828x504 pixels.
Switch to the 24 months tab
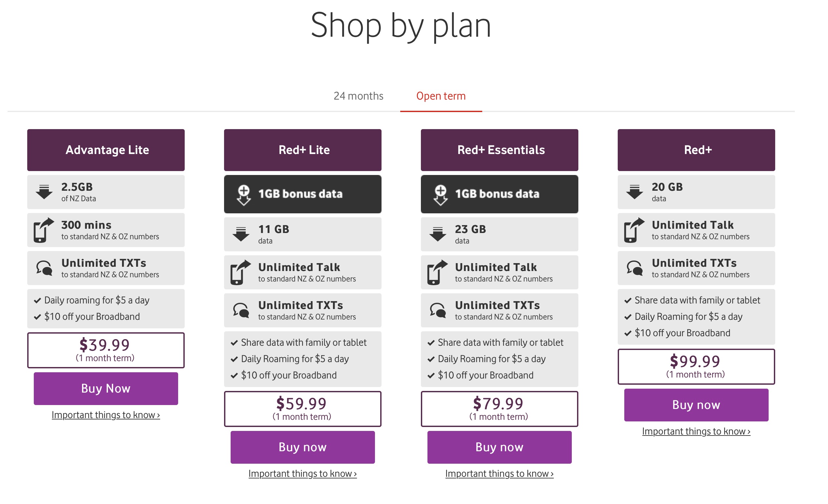[x=358, y=96]
